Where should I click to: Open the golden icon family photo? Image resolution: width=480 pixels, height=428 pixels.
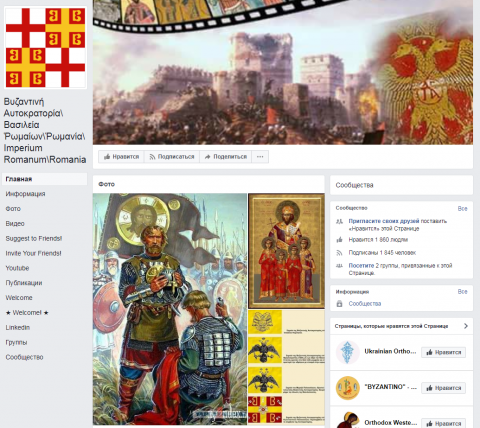[x=286, y=251]
